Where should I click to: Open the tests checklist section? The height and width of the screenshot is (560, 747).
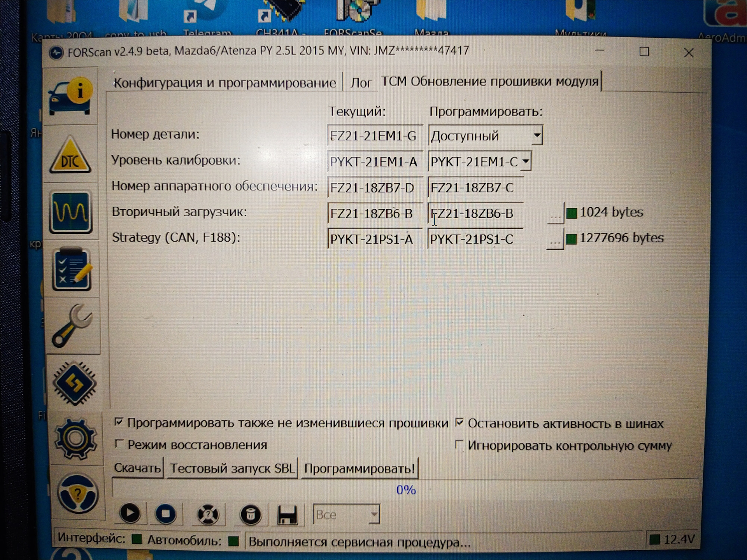(x=72, y=269)
